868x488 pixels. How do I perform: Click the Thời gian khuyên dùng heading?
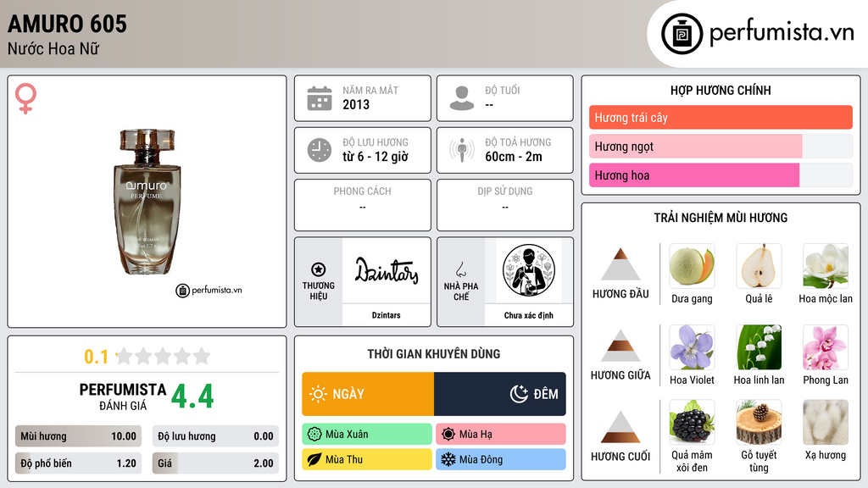434,353
